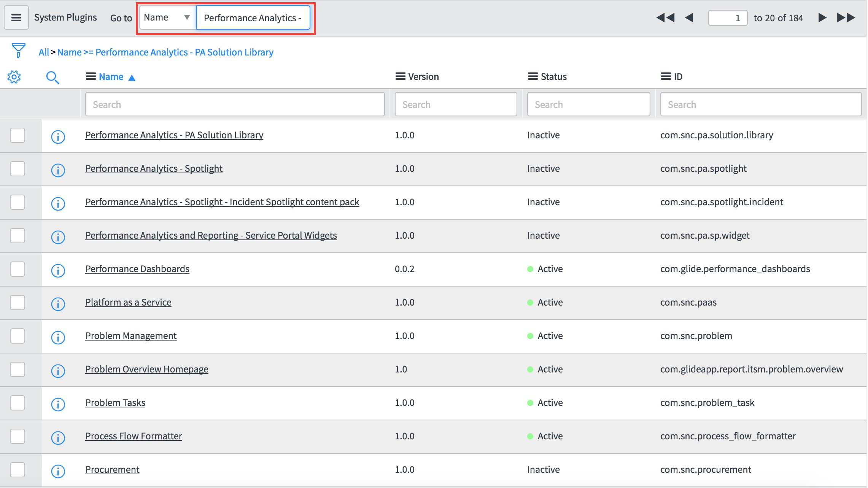Viewport: 868px width, 488px height.
Task: Click the All breadcrumb filter
Action: click(44, 52)
